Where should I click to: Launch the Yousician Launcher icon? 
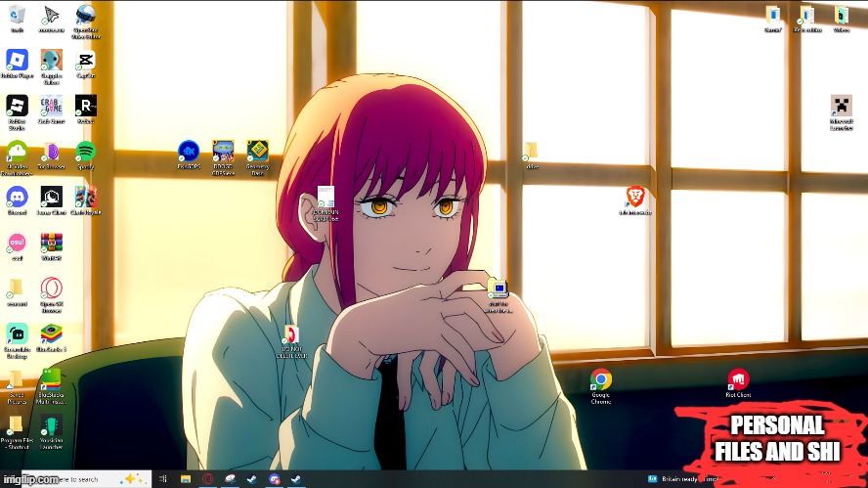pyautogui.click(x=52, y=431)
